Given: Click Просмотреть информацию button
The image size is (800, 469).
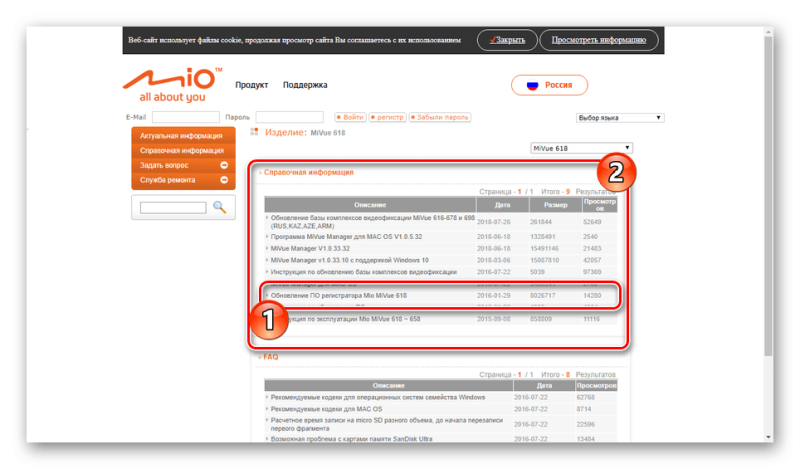Looking at the screenshot, I should 598,40.
